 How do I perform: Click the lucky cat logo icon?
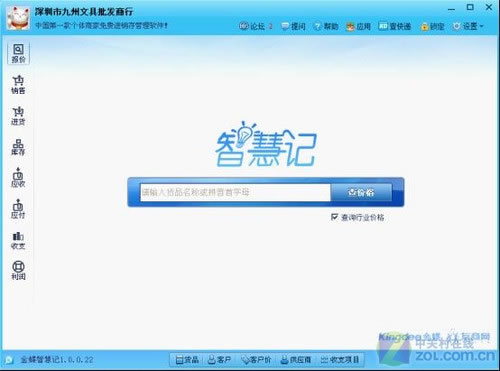click(x=18, y=18)
